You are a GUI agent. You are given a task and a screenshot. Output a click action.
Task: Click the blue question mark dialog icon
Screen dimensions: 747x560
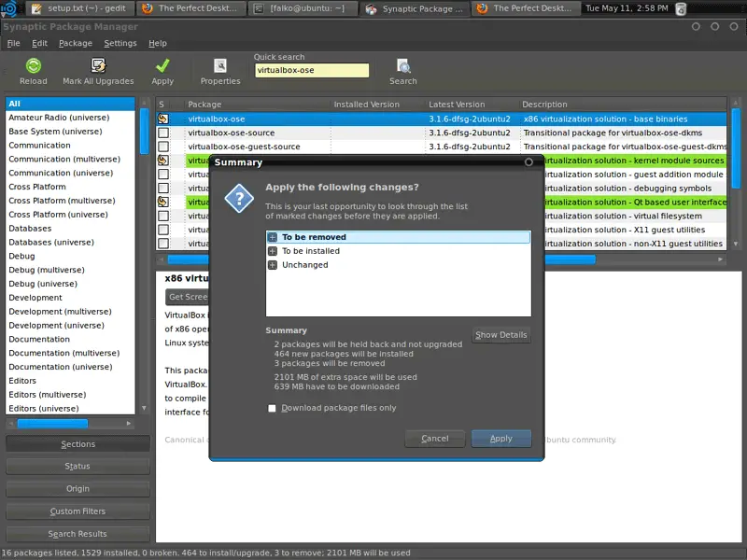click(x=240, y=198)
